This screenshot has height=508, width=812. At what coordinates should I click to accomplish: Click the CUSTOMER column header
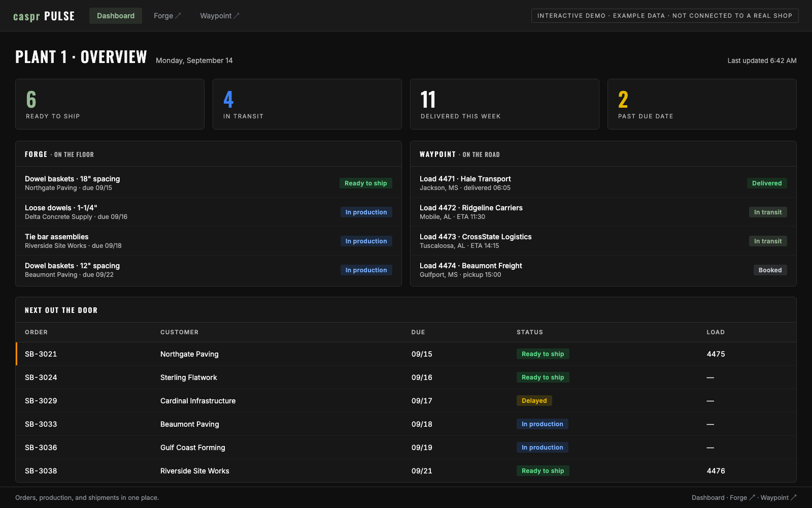(x=179, y=332)
